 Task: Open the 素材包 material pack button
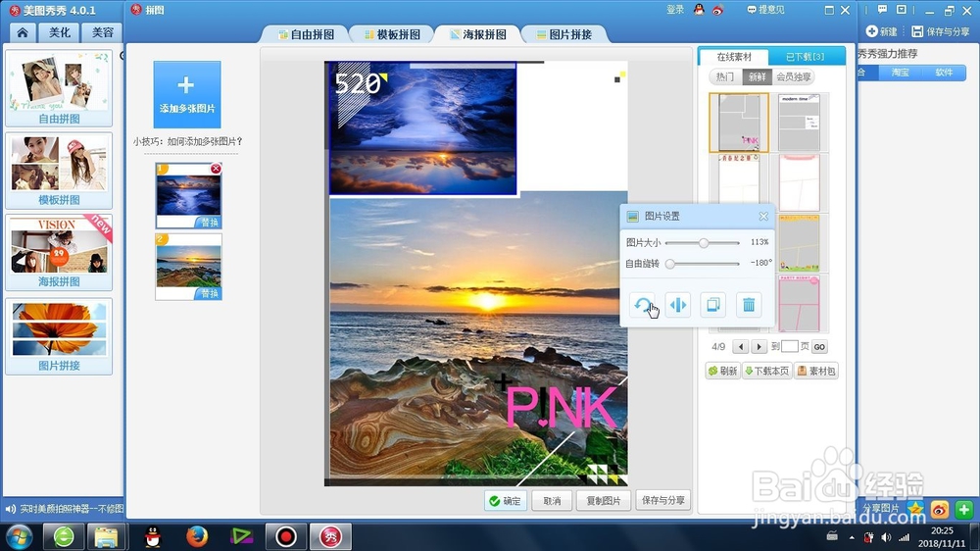point(816,371)
